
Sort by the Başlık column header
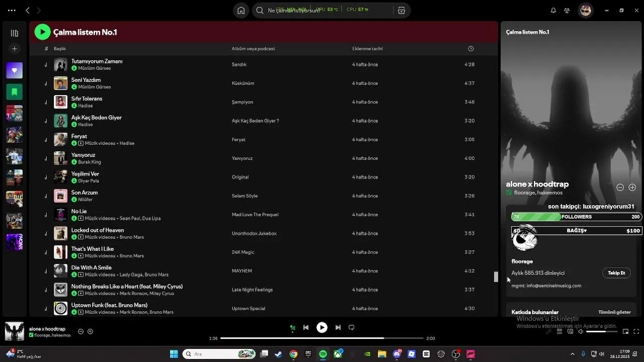tap(60, 49)
